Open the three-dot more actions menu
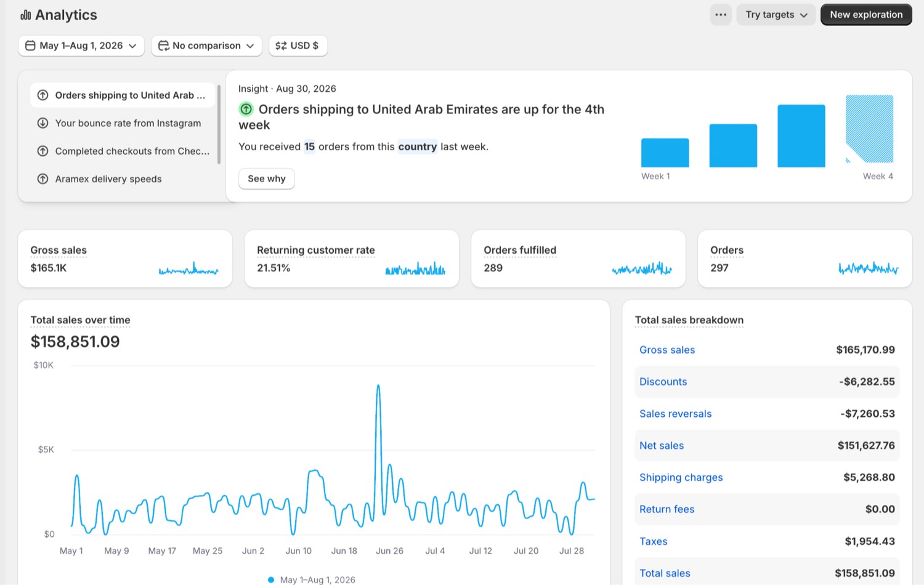The image size is (924, 585). pos(721,15)
